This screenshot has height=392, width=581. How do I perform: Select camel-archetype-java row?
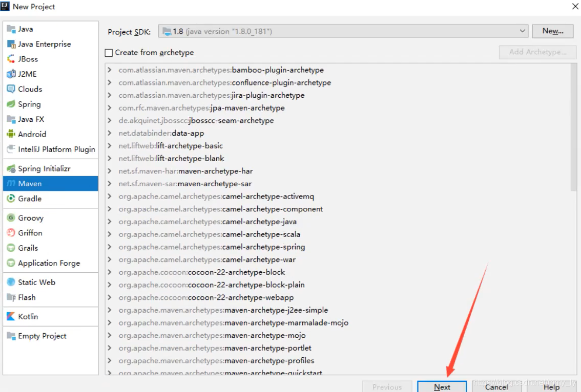click(338, 222)
